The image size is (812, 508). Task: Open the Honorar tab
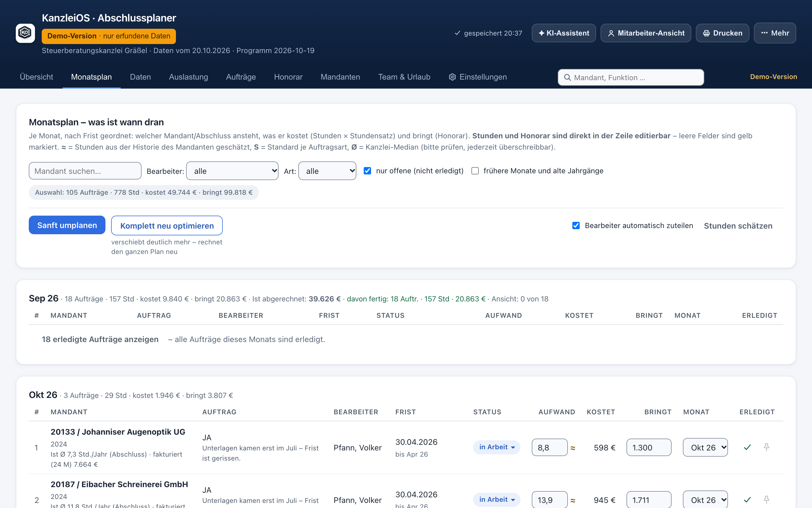(288, 77)
